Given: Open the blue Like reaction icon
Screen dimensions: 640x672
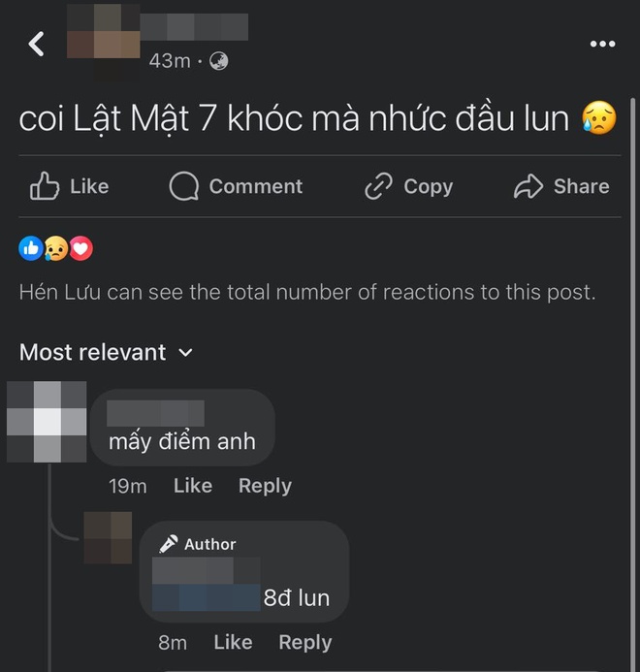Looking at the screenshot, I should click(31, 248).
